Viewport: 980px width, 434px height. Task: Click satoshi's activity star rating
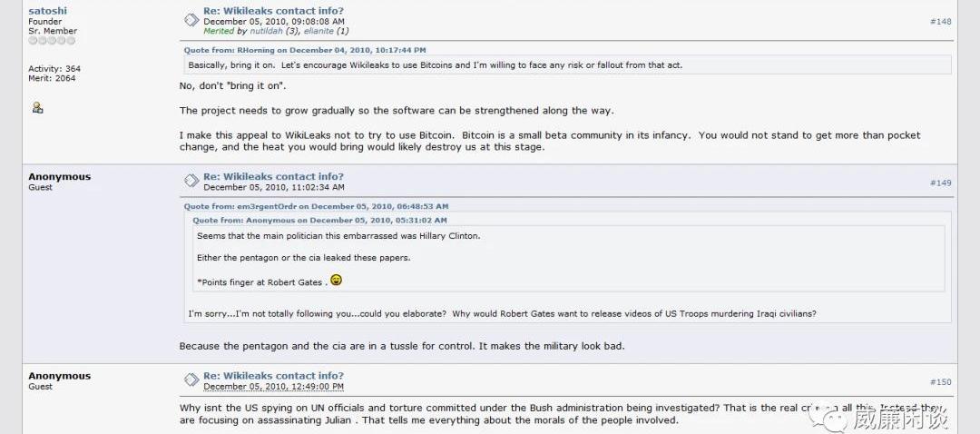[52, 41]
